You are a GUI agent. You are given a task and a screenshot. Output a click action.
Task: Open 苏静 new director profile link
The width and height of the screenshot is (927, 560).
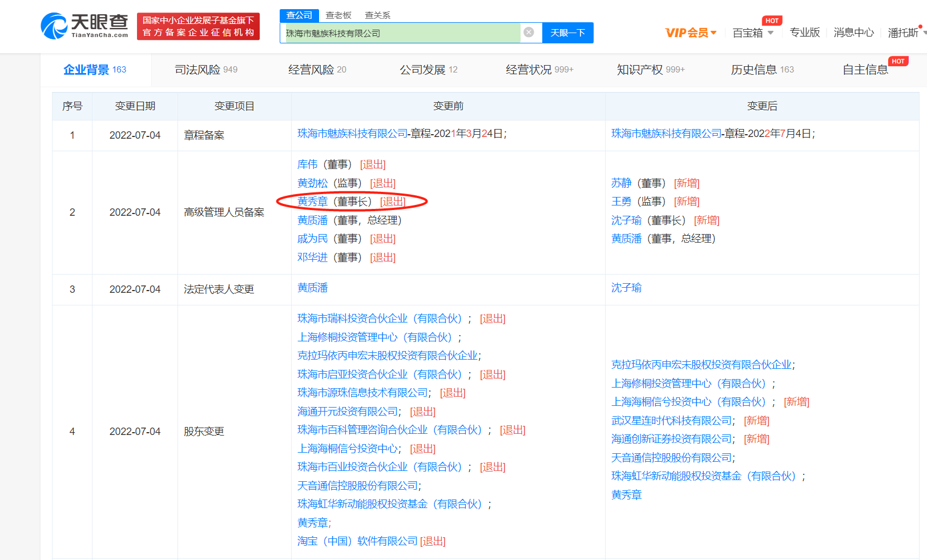621,183
